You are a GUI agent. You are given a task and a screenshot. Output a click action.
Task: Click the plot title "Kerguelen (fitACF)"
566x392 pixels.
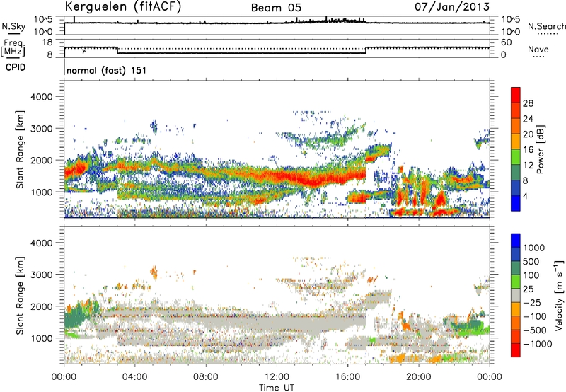(x=123, y=6)
